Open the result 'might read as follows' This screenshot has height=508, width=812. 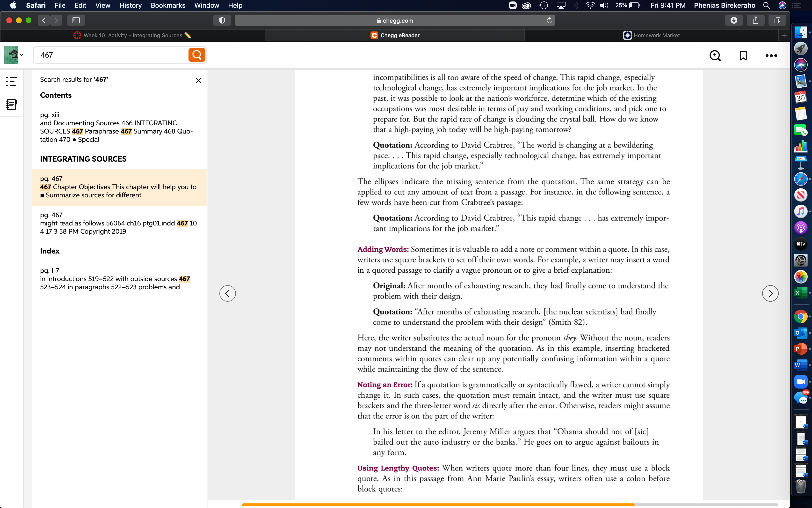(119, 224)
